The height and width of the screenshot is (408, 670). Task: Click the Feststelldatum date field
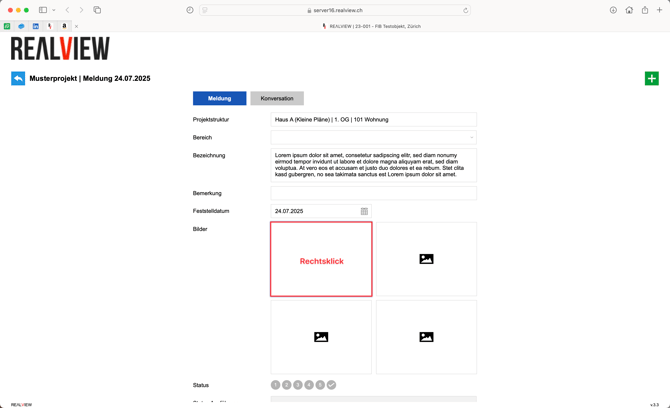click(x=321, y=211)
